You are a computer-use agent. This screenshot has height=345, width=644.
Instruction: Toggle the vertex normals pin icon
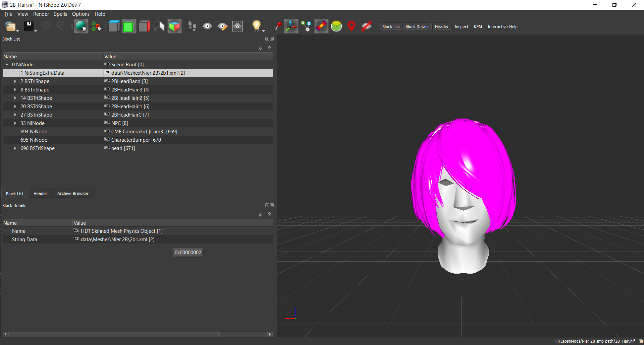coord(277,26)
